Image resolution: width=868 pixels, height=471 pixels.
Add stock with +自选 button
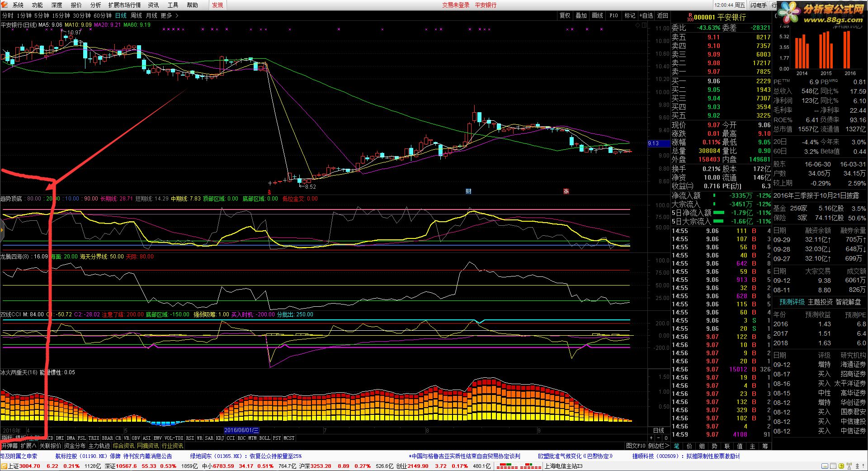pyautogui.click(x=646, y=15)
